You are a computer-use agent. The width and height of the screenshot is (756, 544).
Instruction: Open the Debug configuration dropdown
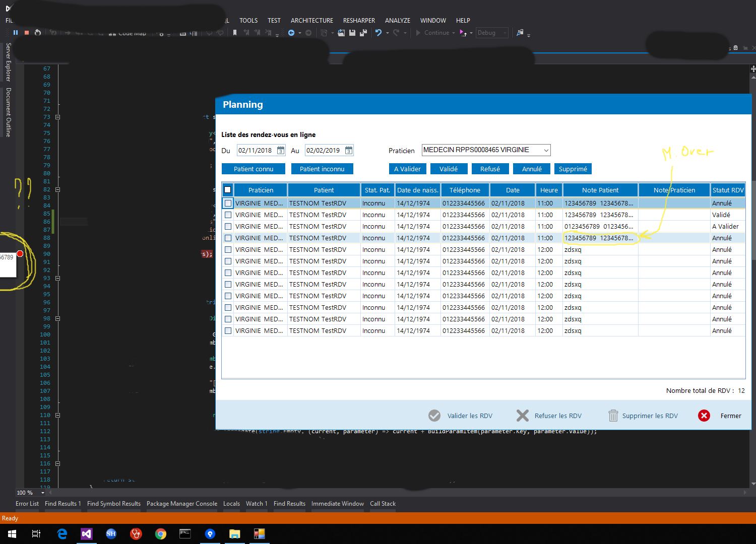click(492, 33)
